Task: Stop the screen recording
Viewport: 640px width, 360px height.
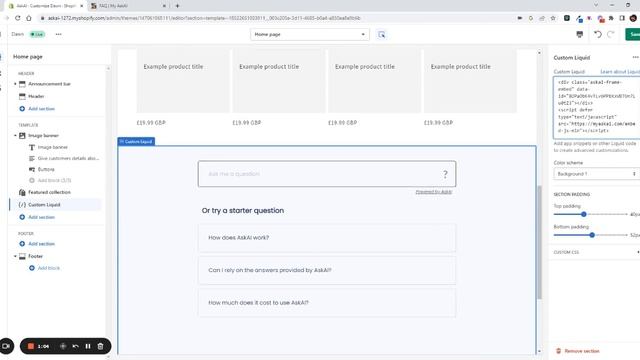Action: pos(31,346)
